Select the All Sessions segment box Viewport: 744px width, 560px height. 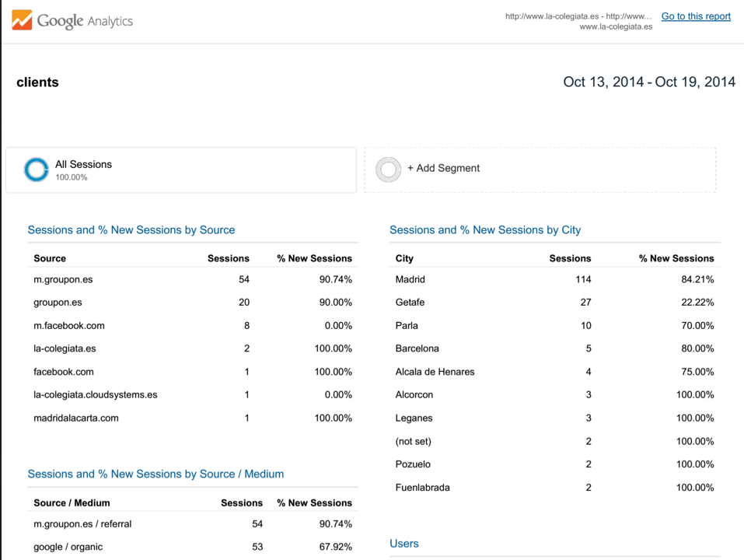pos(181,170)
